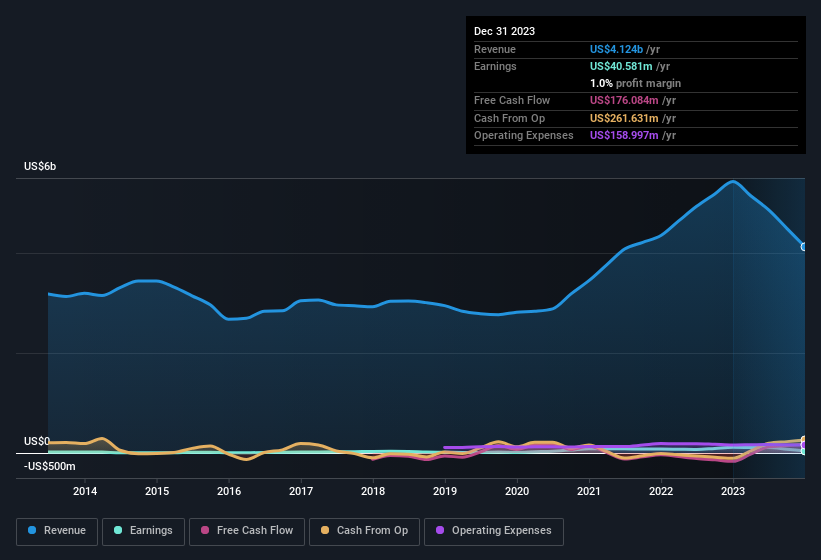Screen dimensions: 821x560
Task: Click the purple Operating Expenses legend dot
Action: click(441, 530)
